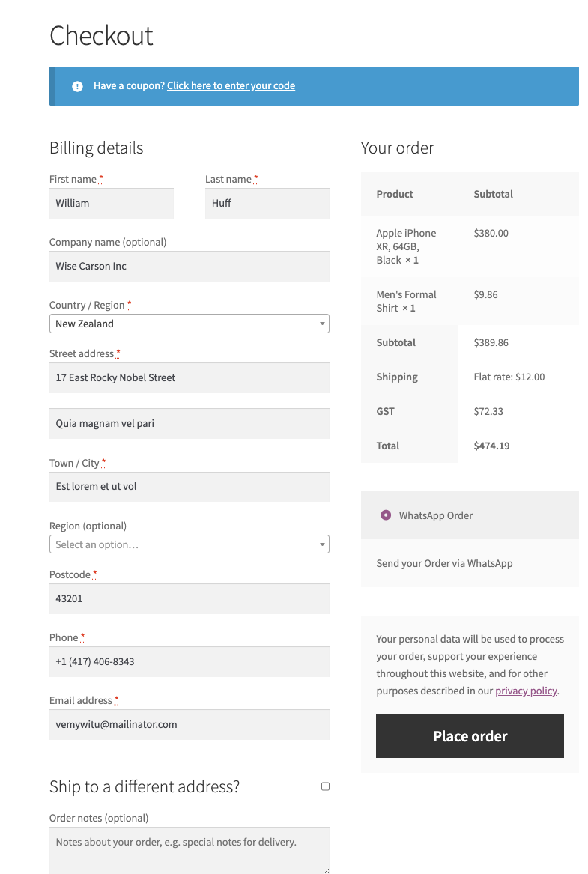Image resolution: width=588 pixels, height=874 pixels.
Task: Click the Billing details heading
Action: [97, 148]
